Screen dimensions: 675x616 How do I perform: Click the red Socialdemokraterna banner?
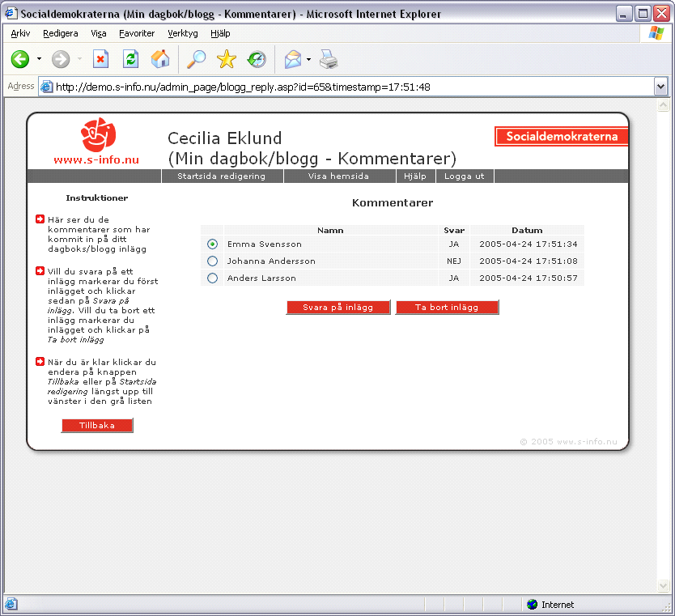tap(562, 137)
